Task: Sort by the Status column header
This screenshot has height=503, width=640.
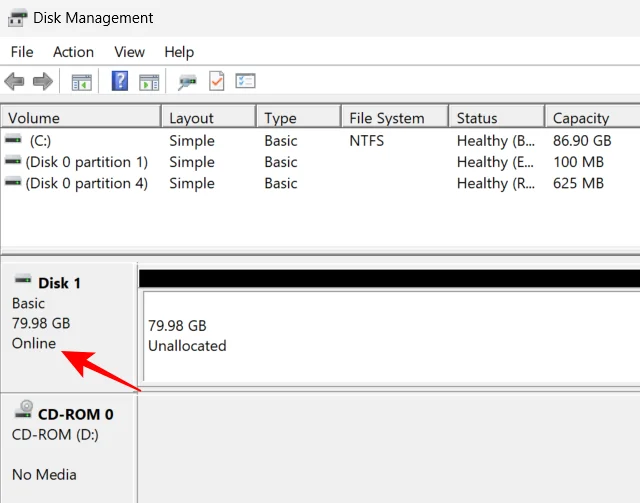Action: (497, 118)
